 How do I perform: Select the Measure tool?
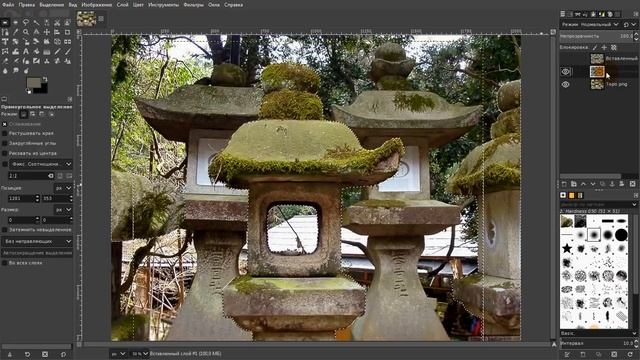pyautogui.click(x=36, y=32)
